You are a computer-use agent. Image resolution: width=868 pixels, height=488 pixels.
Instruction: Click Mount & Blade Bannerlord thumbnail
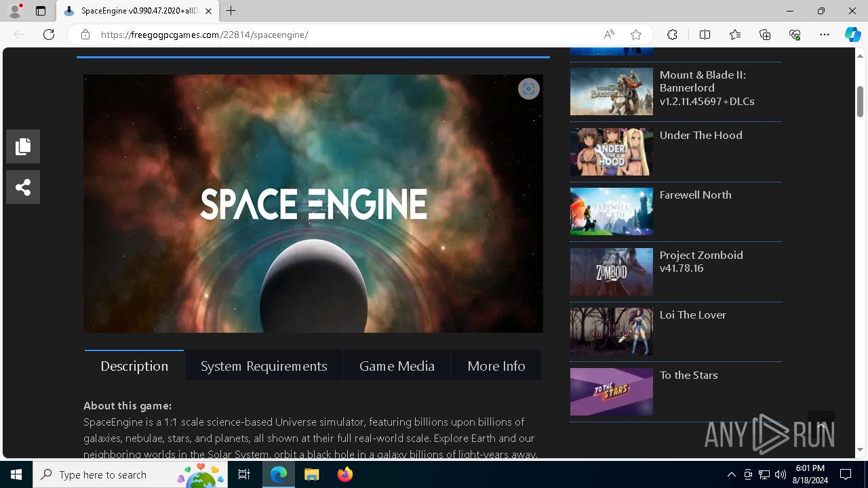click(612, 91)
